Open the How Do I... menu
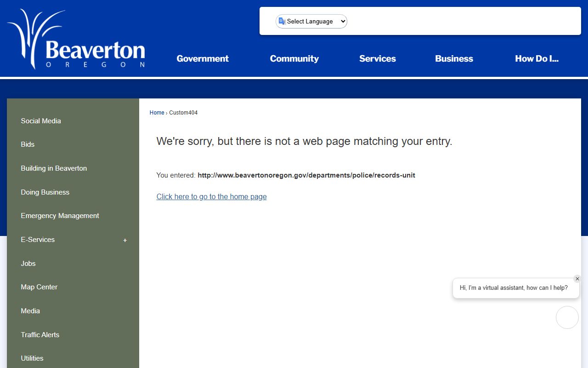588x368 pixels. click(537, 58)
